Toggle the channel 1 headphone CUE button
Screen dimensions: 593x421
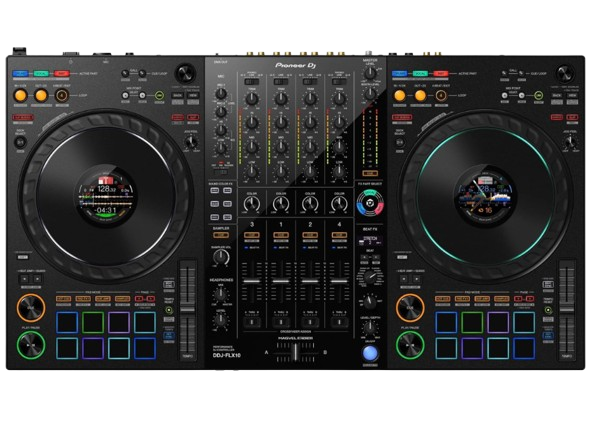[281, 235]
